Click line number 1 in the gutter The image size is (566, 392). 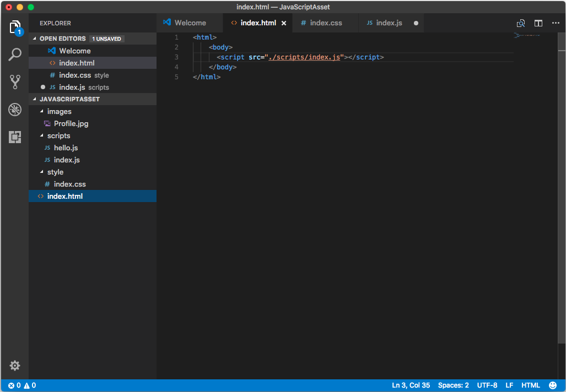point(176,37)
